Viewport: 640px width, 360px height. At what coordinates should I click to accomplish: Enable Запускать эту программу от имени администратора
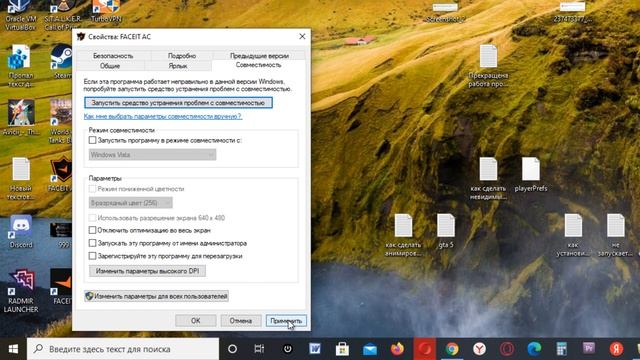(x=93, y=243)
